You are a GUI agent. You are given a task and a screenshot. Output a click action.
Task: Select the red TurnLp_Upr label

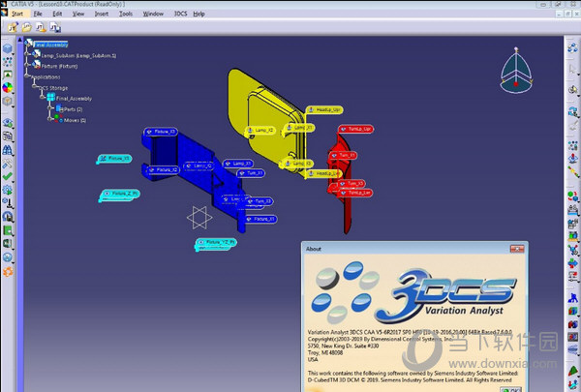[x=356, y=129]
